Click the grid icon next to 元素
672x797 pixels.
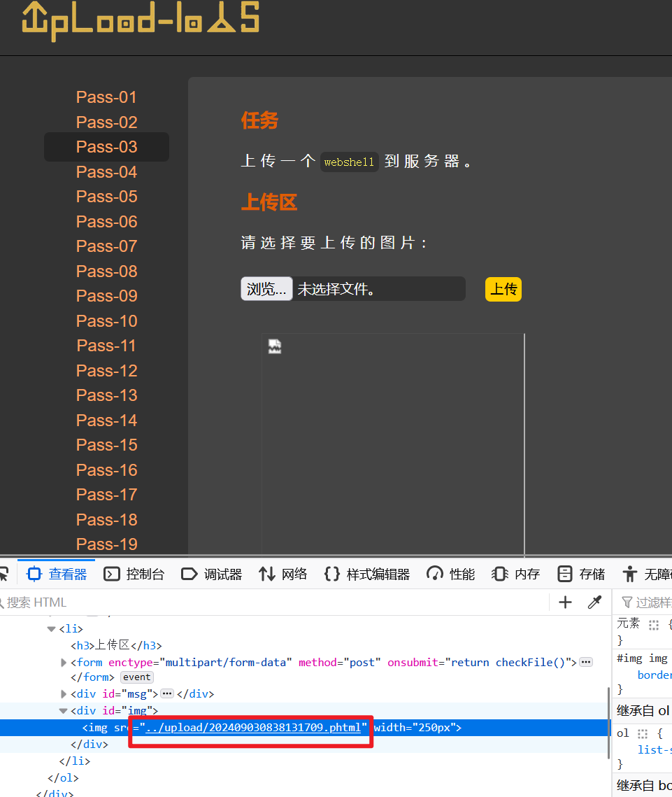point(654,625)
